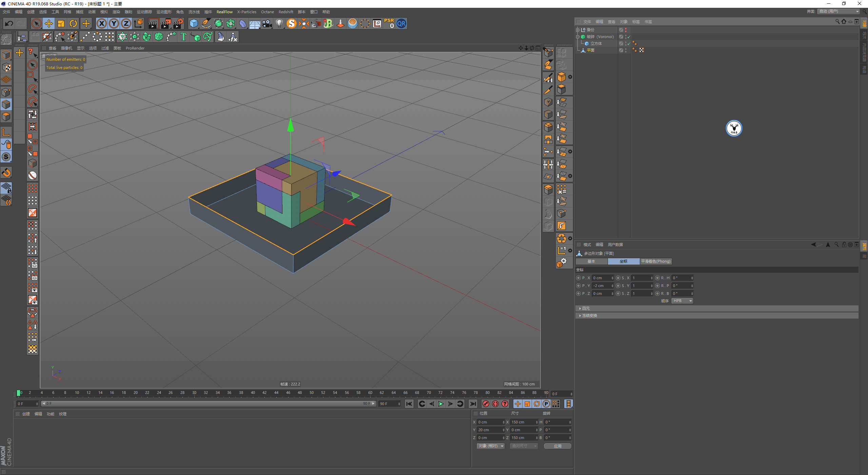Viewport: 868px width, 475px height.
Task: Add a Camera object from toolbar
Action: click(267, 23)
